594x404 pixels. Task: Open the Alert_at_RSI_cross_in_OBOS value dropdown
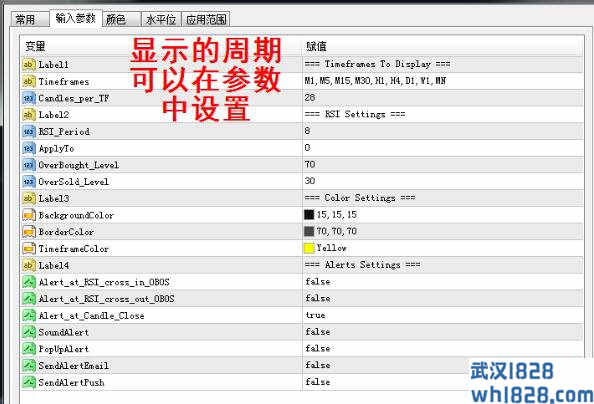coord(442,282)
